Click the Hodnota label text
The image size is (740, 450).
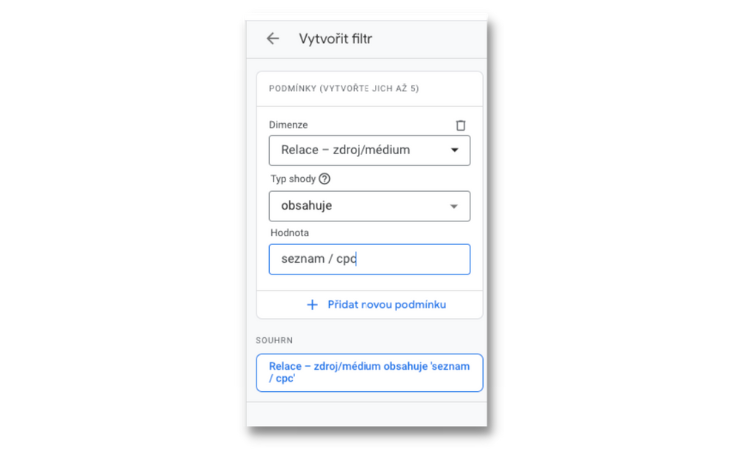tap(290, 233)
